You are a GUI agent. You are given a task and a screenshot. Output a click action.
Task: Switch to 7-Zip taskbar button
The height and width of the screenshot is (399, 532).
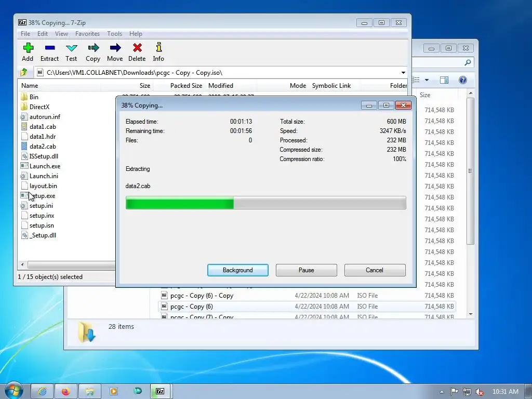click(160, 391)
